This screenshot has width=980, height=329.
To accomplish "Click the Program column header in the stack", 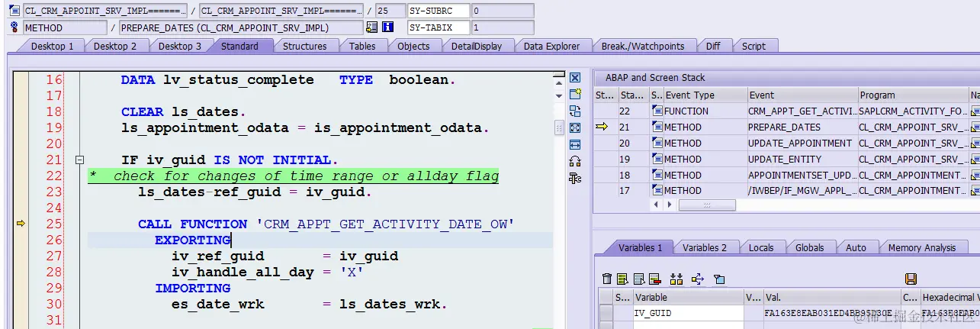I will click(913, 95).
